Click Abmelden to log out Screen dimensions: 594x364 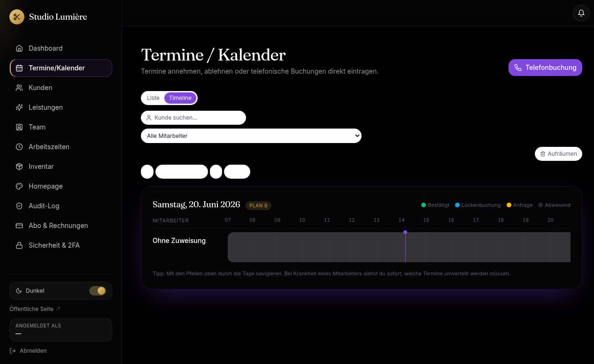coord(28,351)
